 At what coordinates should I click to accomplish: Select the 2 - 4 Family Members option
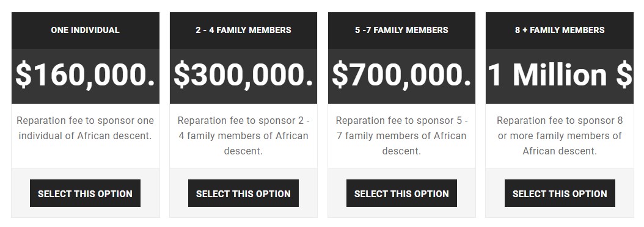243,193
